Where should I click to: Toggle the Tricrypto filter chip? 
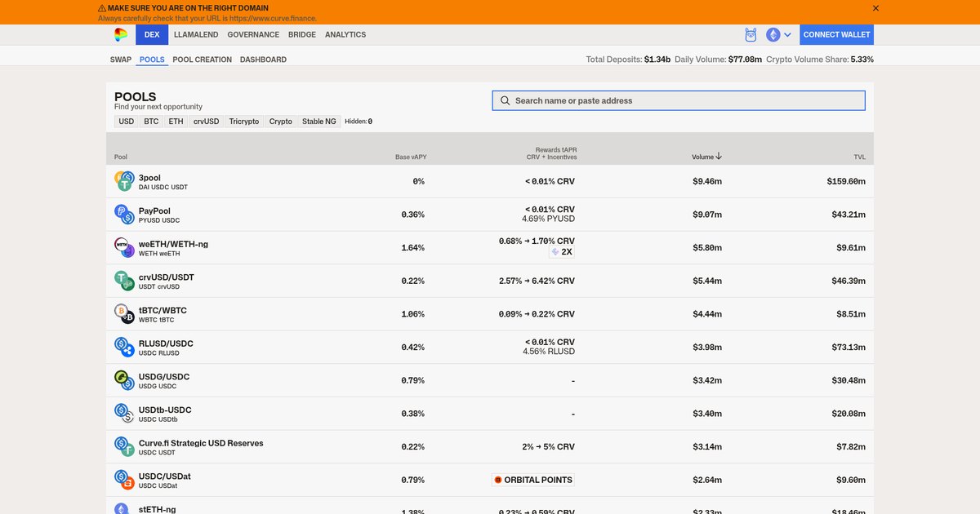[243, 121]
